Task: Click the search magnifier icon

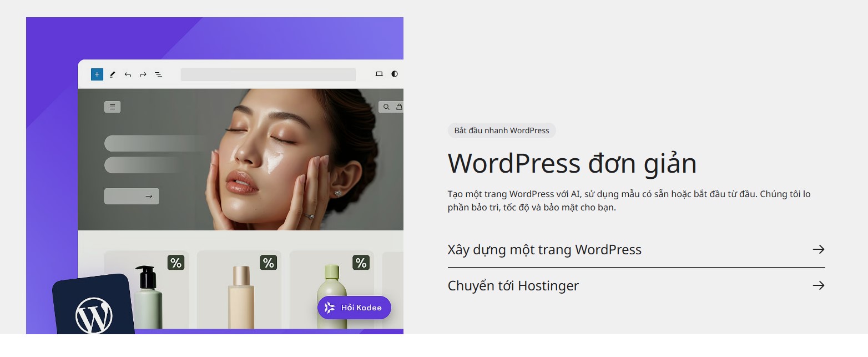Action: (x=386, y=107)
